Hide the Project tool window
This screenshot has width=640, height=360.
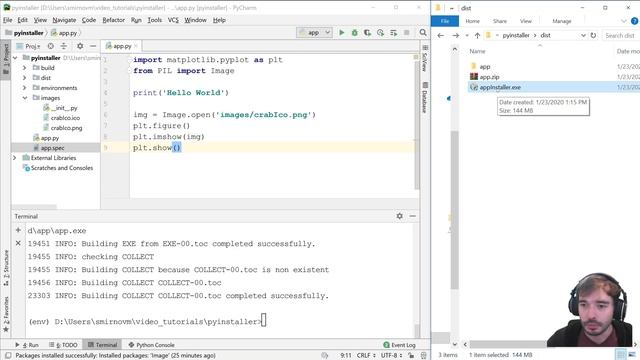point(93,46)
